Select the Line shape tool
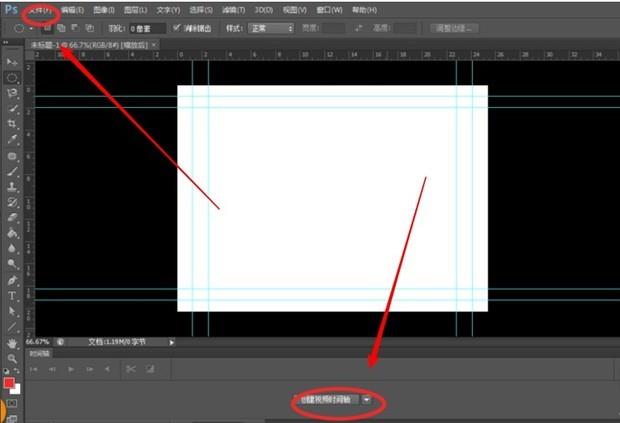This screenshot has width=620, height=423. (12, 327)
